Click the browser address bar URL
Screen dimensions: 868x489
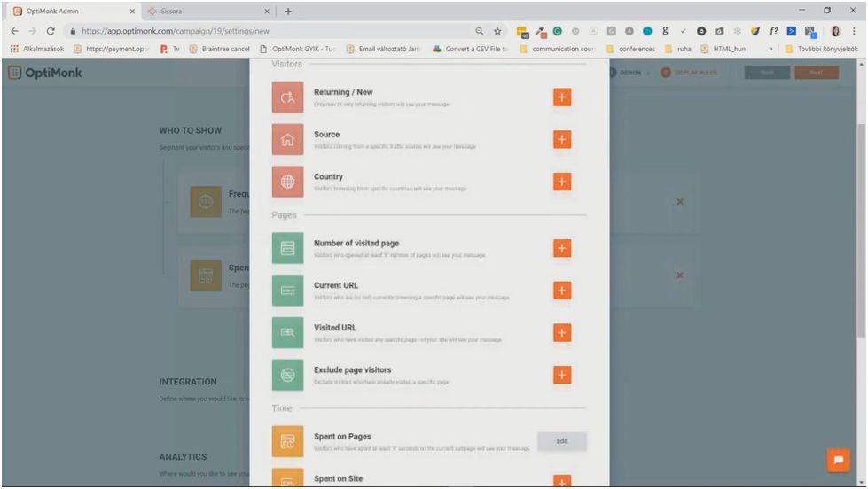point(177,30)
